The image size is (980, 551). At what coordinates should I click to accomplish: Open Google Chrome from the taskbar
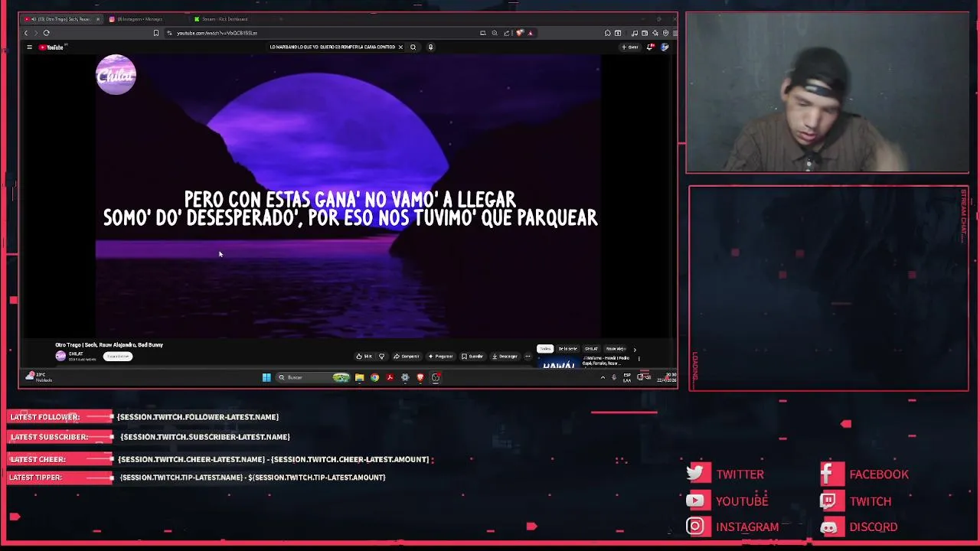(374, 377)
